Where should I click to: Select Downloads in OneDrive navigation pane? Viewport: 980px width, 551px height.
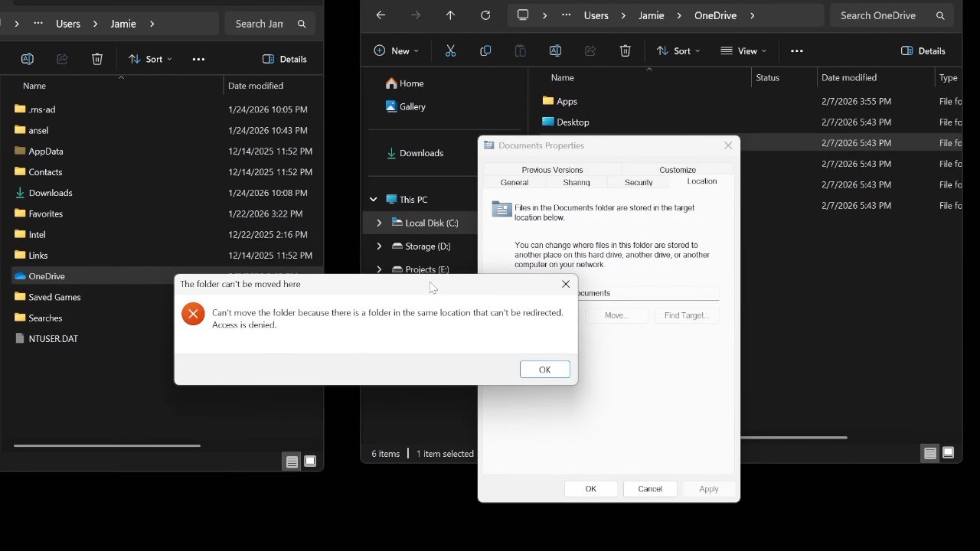pos(415,153)
